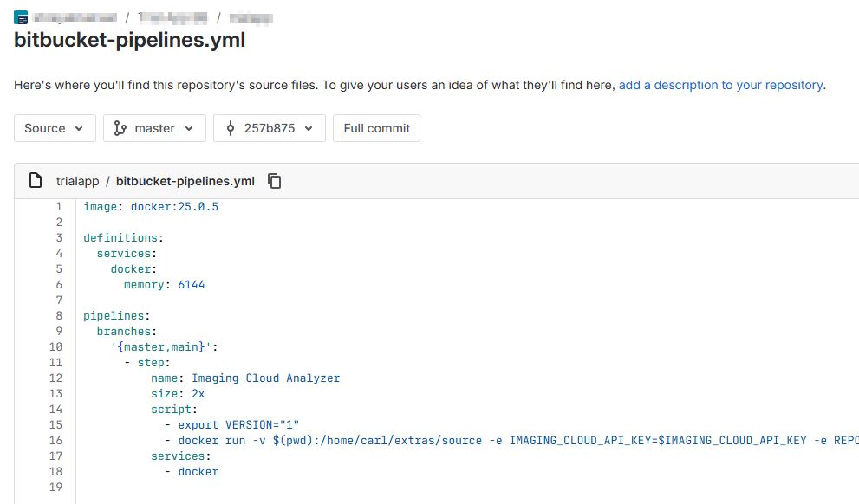Select line number 1 in the gutter

(x=59, y=206)
